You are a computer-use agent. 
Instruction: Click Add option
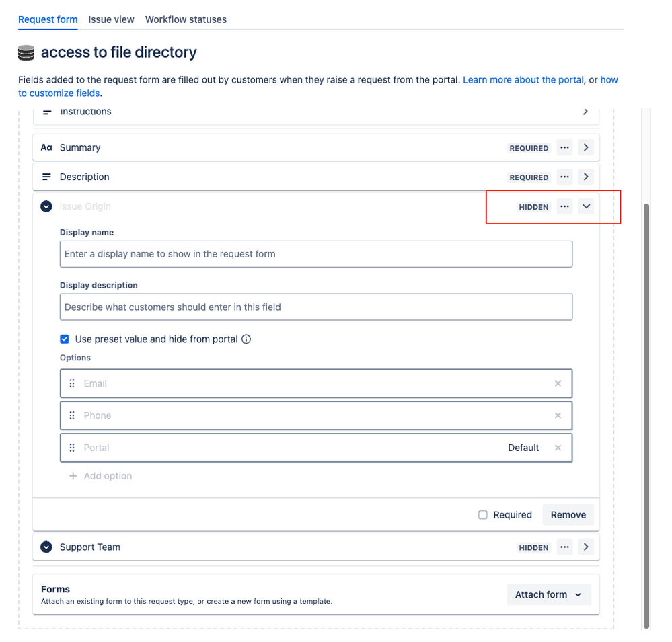click(x=101, y=476)
